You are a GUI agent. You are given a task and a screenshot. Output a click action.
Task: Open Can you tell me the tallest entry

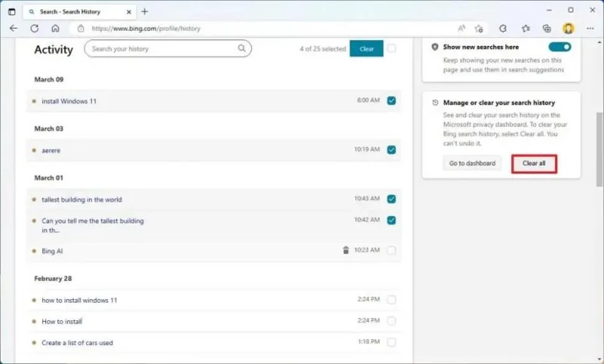tap(92, 225)
